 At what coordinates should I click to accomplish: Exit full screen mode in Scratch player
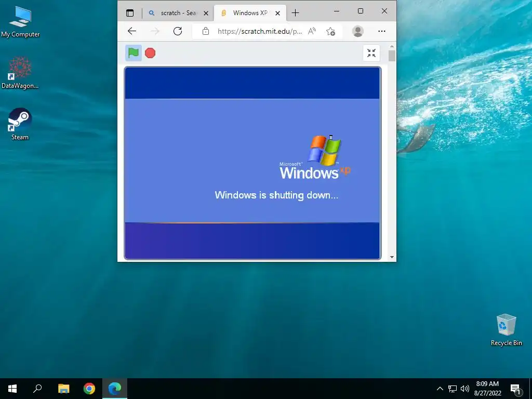pyautogui.click(x=371, y=53)
